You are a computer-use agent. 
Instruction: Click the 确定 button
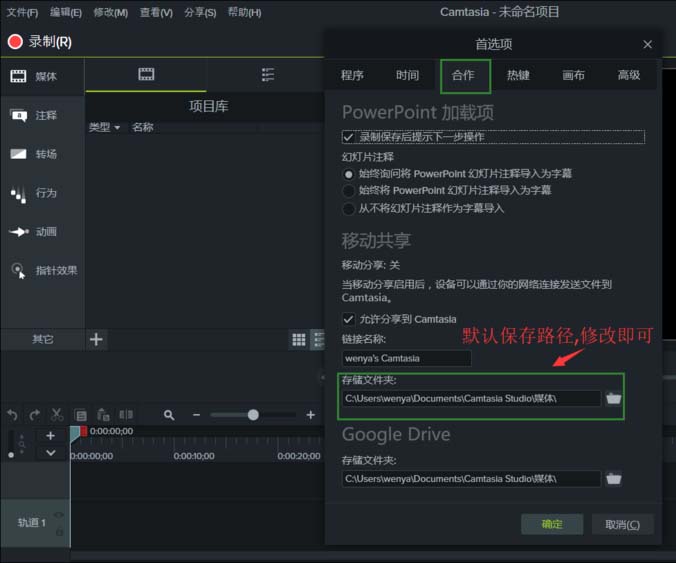point(552,524)
